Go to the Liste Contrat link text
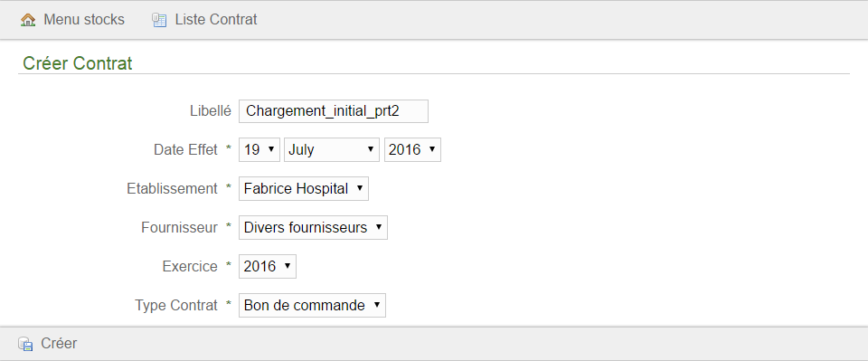This screenshot has height=361, width=868. coord(216,20)
